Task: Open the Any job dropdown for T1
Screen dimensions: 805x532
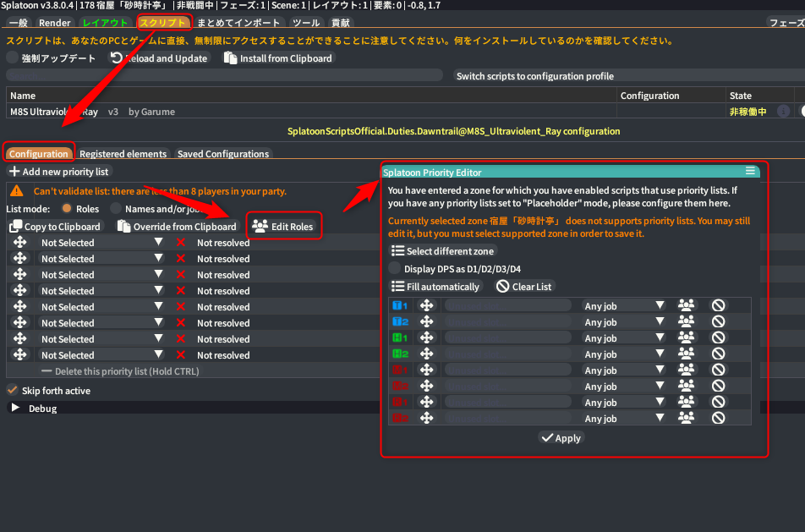Action: pos(624,305)
